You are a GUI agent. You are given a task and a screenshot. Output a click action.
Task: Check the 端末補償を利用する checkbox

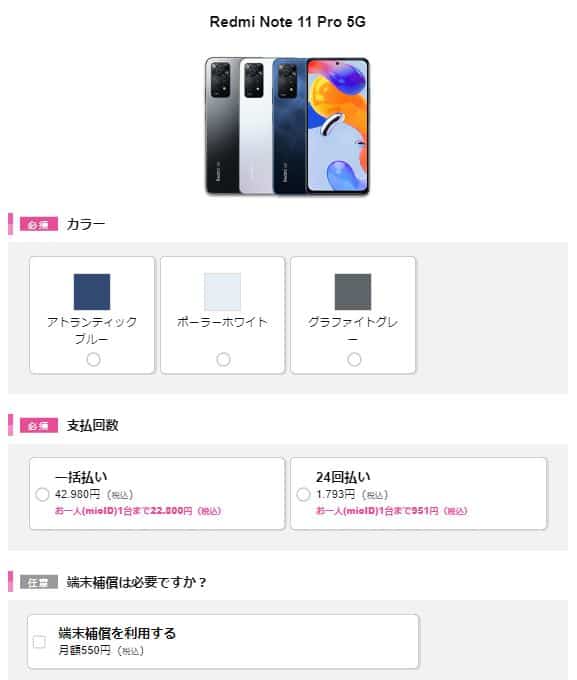point(39,642)
